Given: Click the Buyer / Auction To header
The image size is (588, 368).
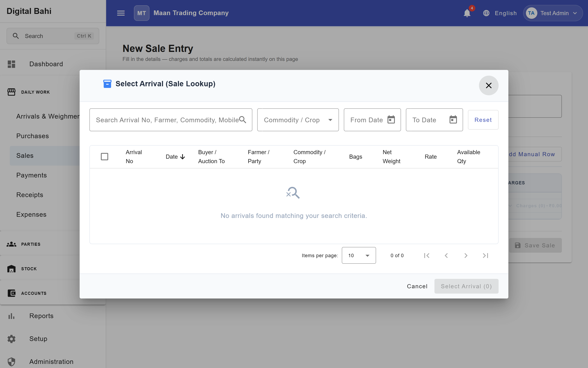Looking at the screenshot, I should [x=211, y=157].
